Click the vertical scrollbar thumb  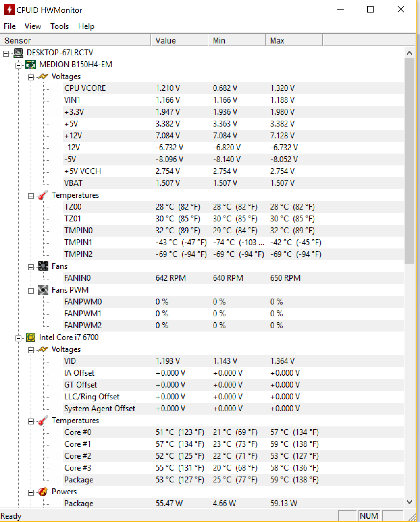[409, 161]
